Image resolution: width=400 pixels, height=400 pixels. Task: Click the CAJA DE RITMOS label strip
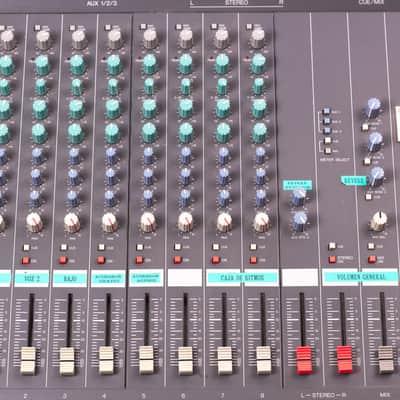(242, 278)
